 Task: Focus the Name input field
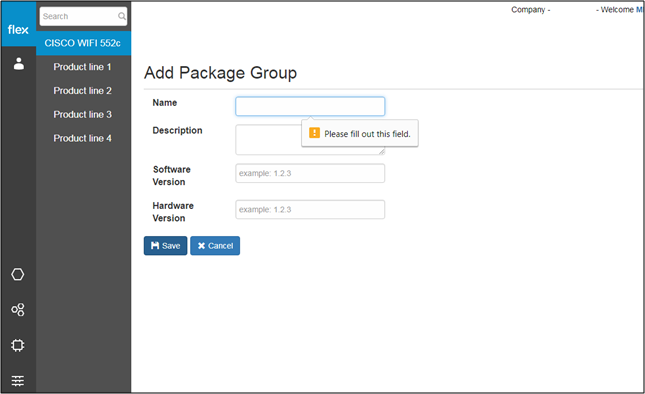[310, 107]
